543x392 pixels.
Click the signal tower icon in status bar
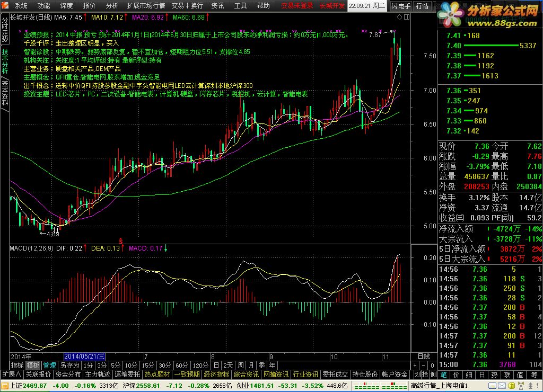[x=521, y=386]
